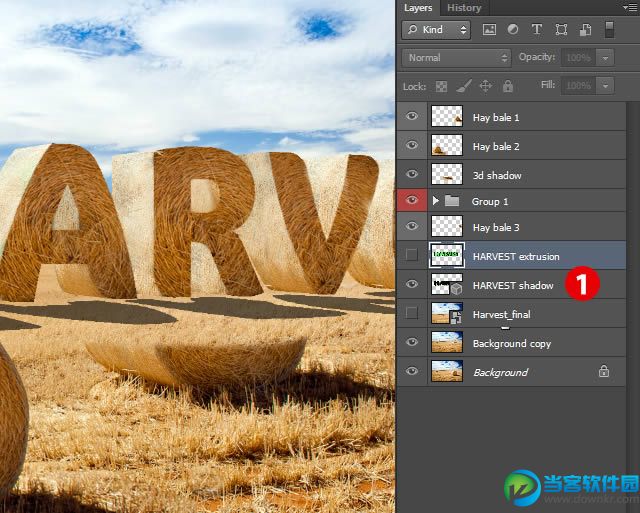Click the lock image pixels brush icon

click(x=464, y=86)
